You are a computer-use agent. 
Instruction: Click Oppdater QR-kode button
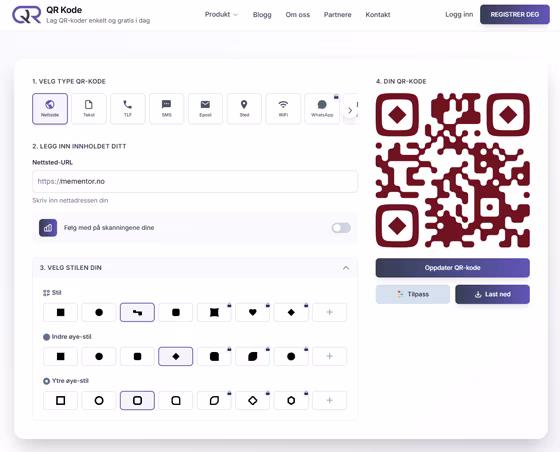(452, 268)
